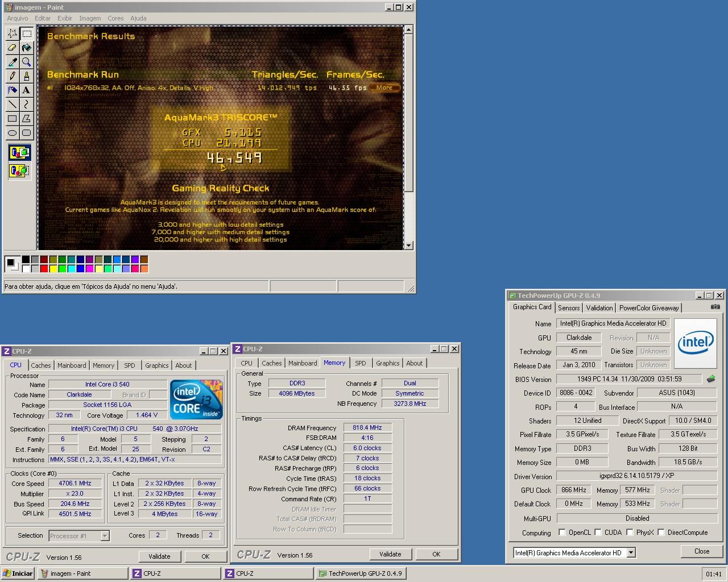Pick the yellow color swatch in Paint's palette

pyautogui.click(x=53, y=269)
